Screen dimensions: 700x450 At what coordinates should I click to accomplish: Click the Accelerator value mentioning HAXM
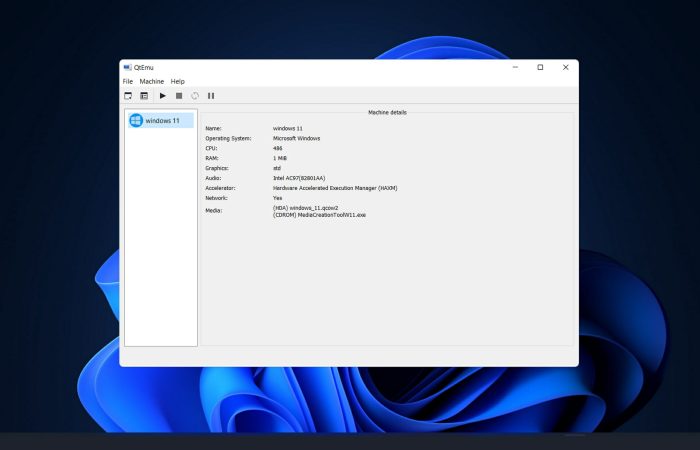click(x=335, y=188)
